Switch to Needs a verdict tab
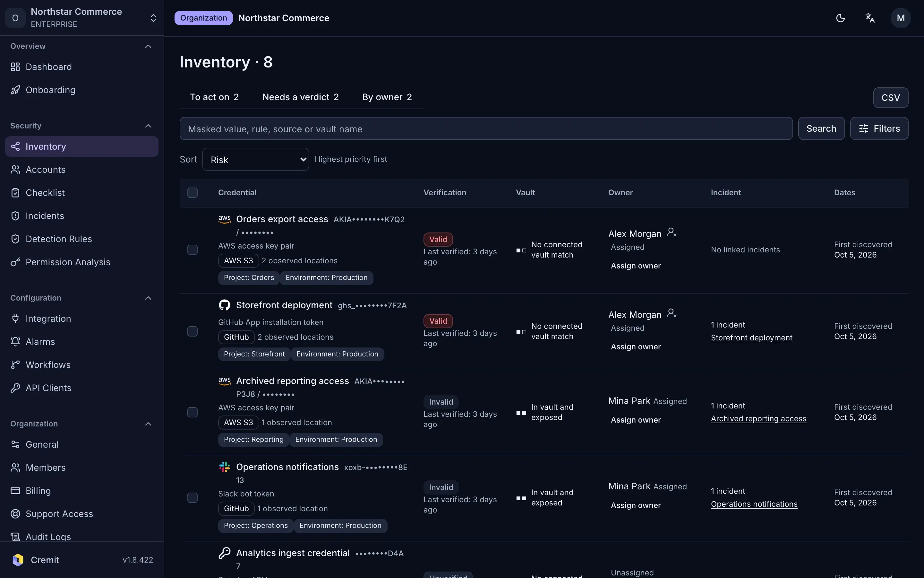The image size is (924, 578). pos(301,97)
